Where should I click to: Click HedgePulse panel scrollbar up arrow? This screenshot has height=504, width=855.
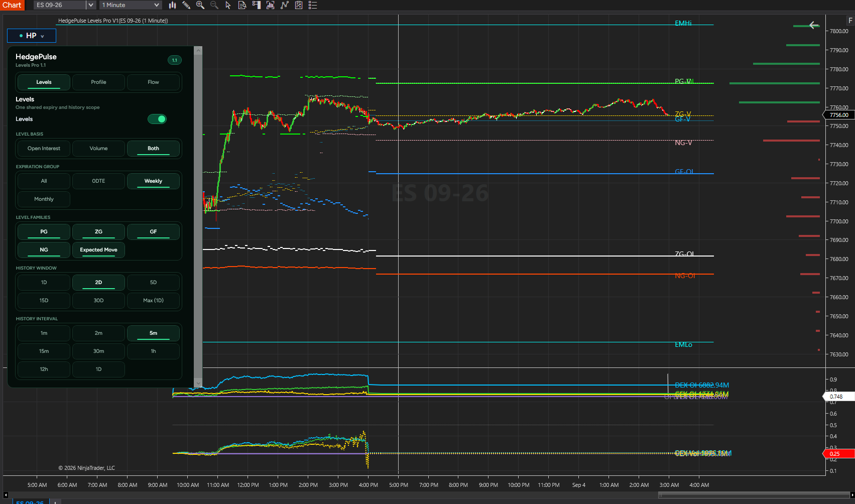198,50
